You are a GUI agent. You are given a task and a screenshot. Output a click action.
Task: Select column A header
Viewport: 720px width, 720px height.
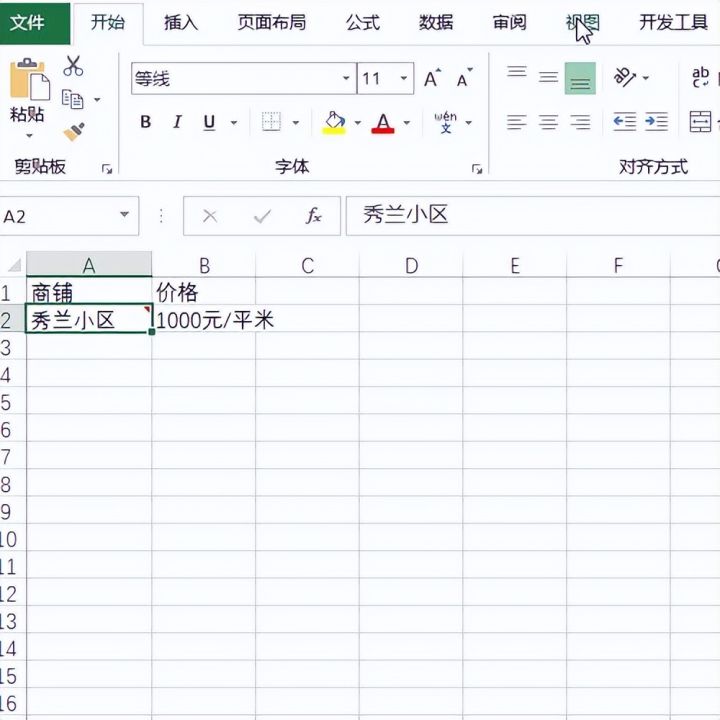click(89, 265)
